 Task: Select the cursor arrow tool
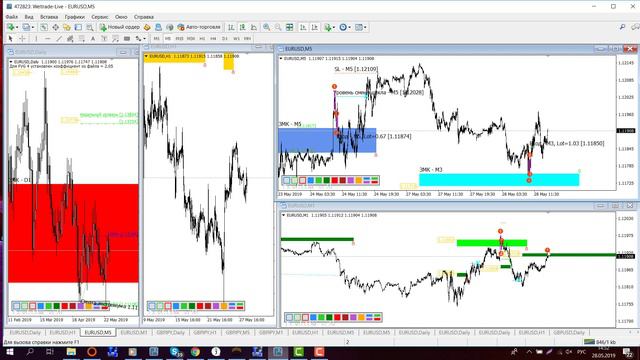coord(11,39)
